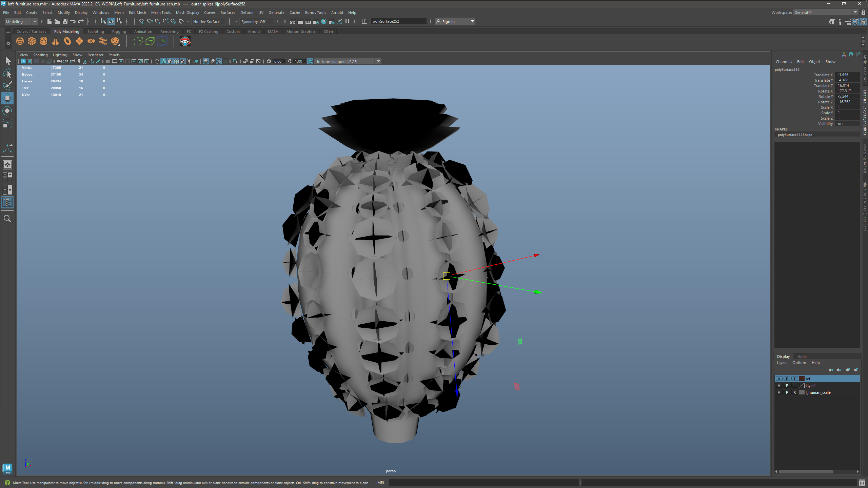
Task: Switch to the Sculpting shelf tab
Action: pyautogui.click(x=96, y=32)
